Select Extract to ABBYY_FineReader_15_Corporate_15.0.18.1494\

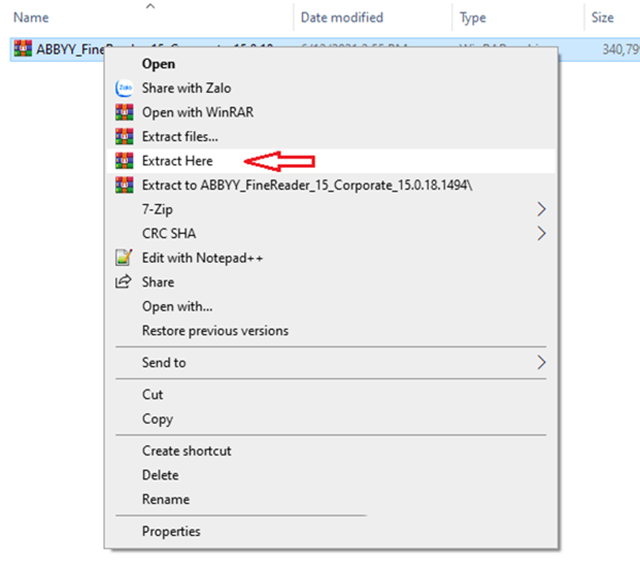point(331,185)
